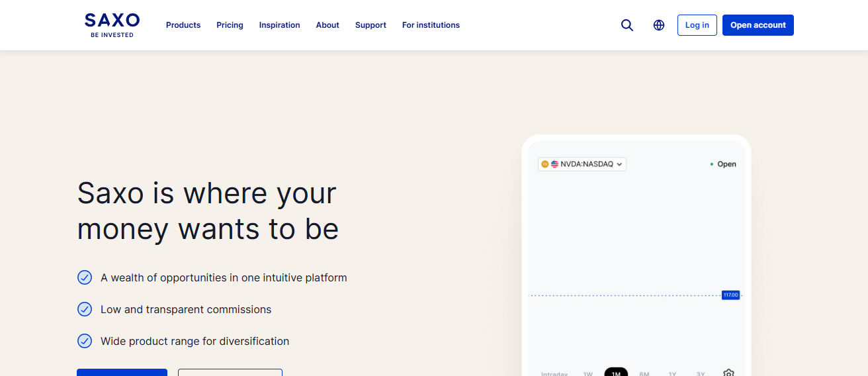The height and width of the screenshot is (376, 868).
Task: Click the 117.00 price marker on chart
Action: coord(730,295)
